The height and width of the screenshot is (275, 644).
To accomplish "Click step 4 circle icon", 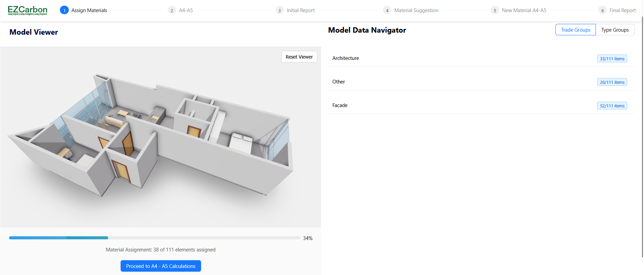I will point(387,10).
